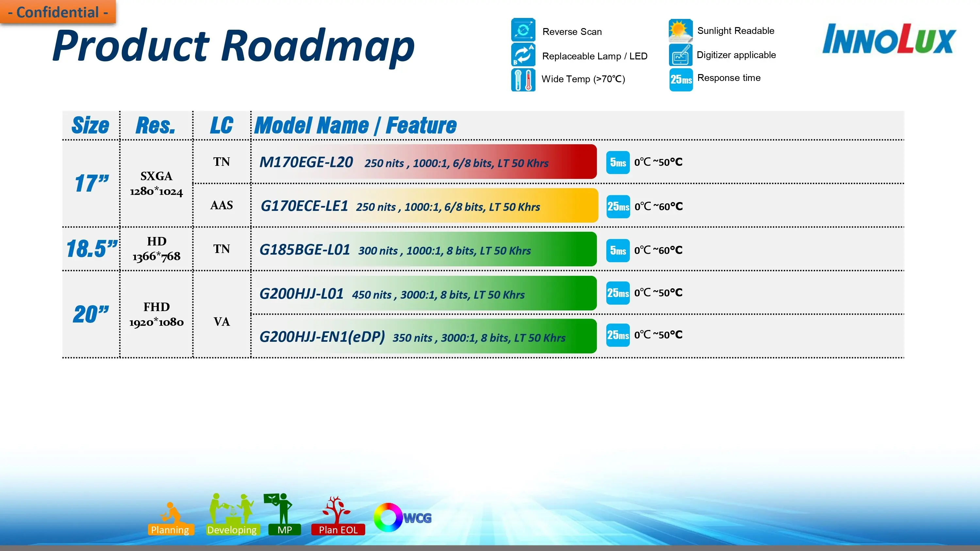
Task: Select the yellow G170ECE-LE1 model bar
Action: coord(425,206)
